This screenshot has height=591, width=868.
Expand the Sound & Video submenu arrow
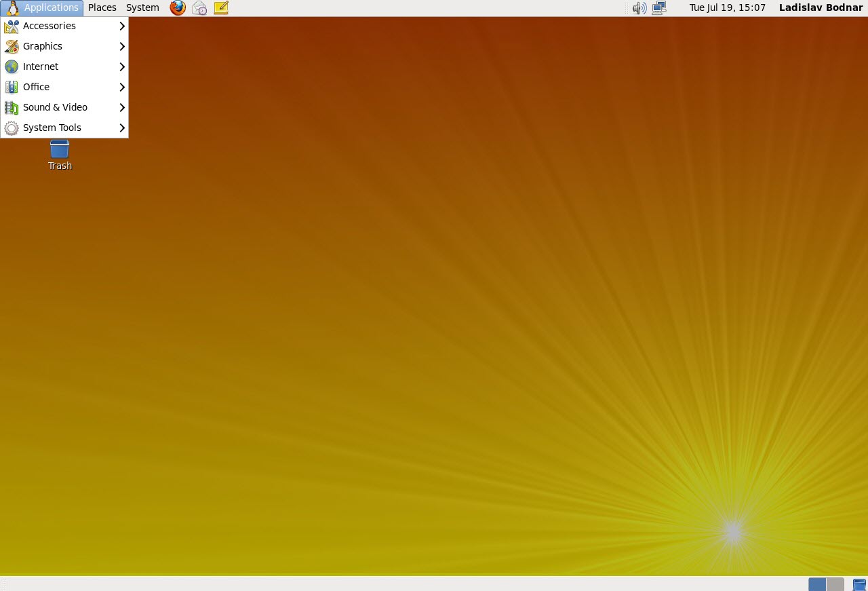tap(122, 108)
